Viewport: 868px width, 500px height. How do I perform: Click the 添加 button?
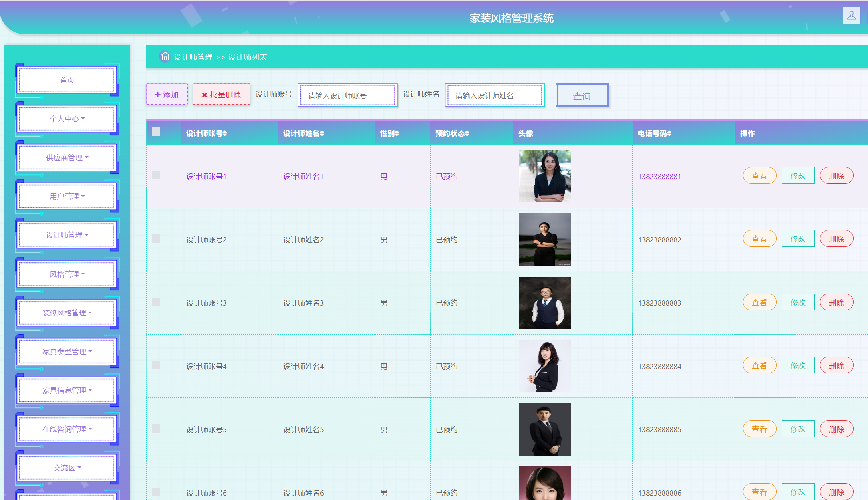[167, 95]
